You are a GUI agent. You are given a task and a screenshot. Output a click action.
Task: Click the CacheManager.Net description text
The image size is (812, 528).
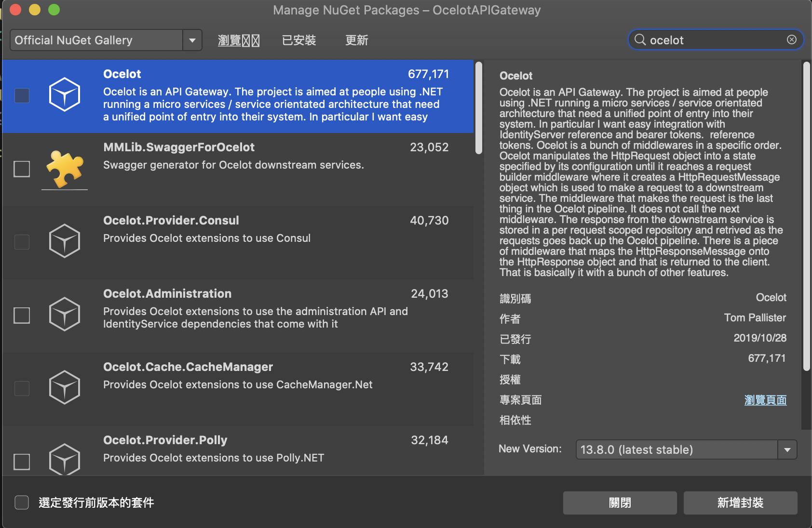point(238,384)
